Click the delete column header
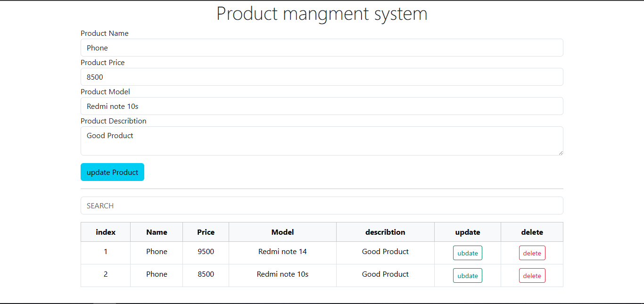 click(532, 232)
